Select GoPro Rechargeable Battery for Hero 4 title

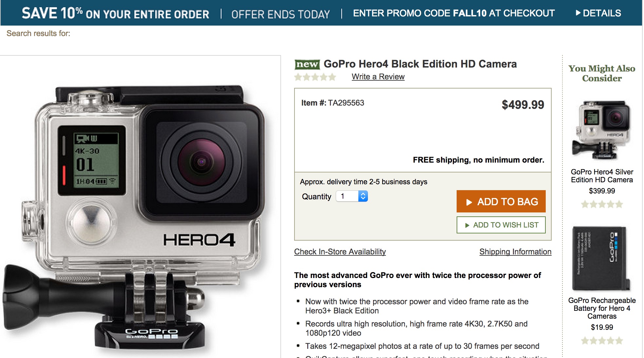click(x=602, y=308)
